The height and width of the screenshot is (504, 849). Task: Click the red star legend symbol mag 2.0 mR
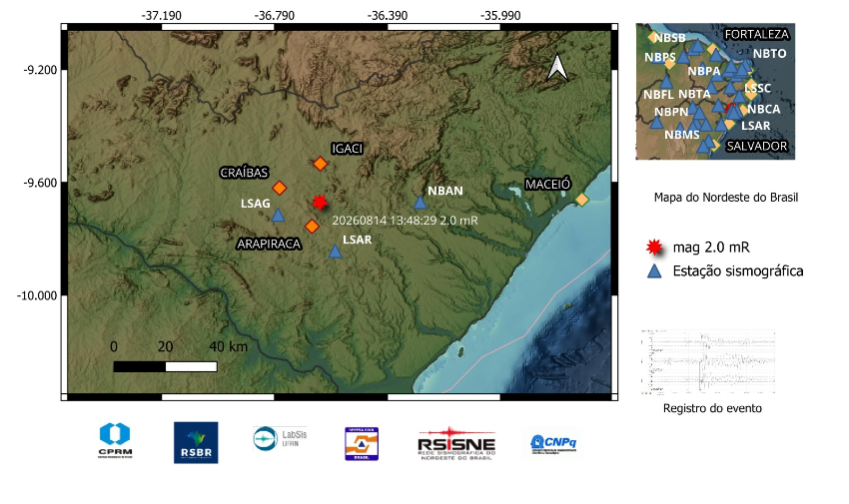pos(654,248)
